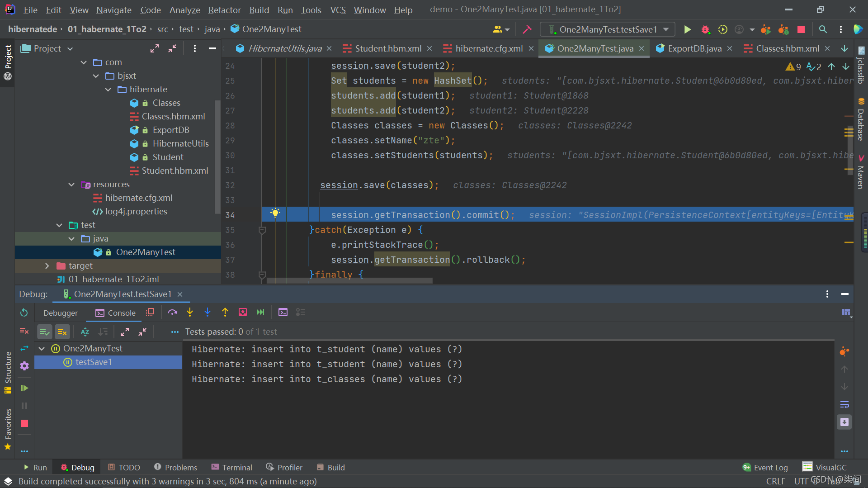Screen dimensions: 868x488
Task: Open TODO tool window button
Action: [124, 467]
